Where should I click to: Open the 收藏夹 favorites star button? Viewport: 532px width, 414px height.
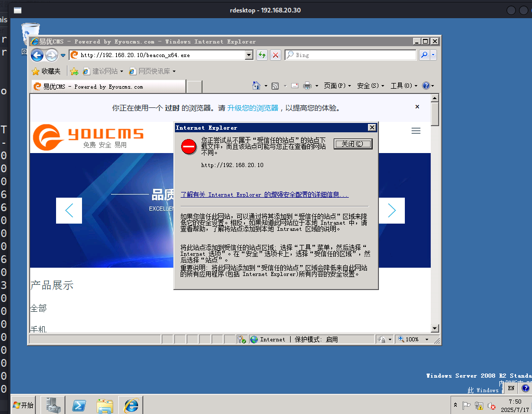point(46,71)
